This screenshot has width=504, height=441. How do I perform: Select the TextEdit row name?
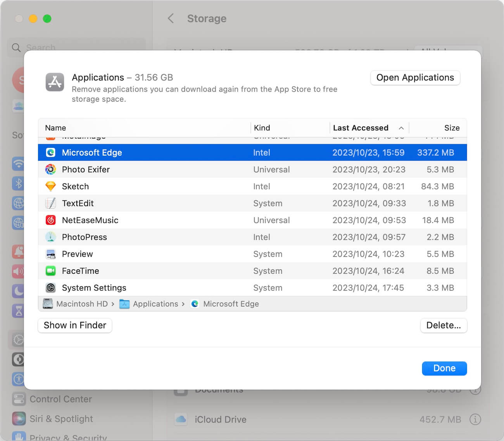point(78,203)
